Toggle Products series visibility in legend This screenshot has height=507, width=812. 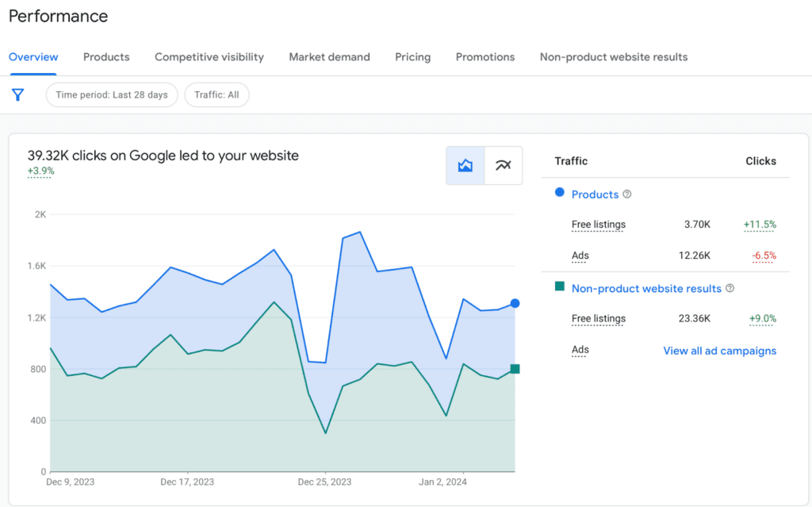click(596, 194)
